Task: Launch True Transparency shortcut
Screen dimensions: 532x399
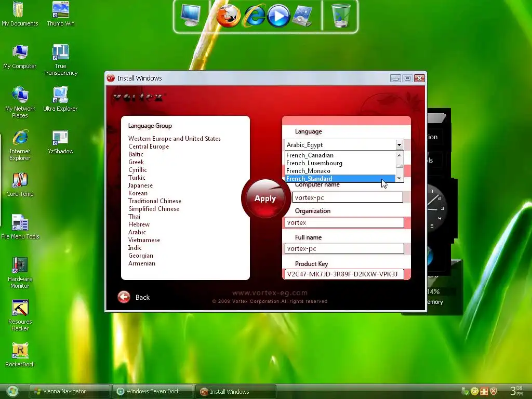Action: pyautogui.click(x=60, y=60)
